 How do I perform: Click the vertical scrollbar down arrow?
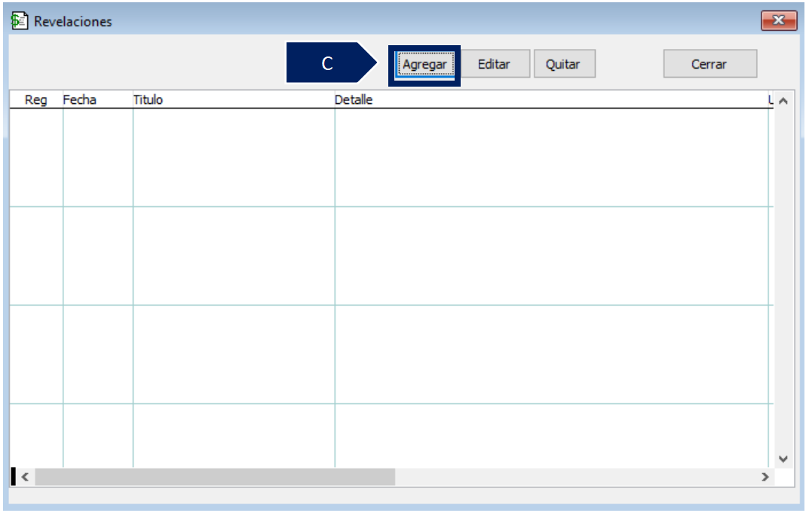click(x=783, y=459)
